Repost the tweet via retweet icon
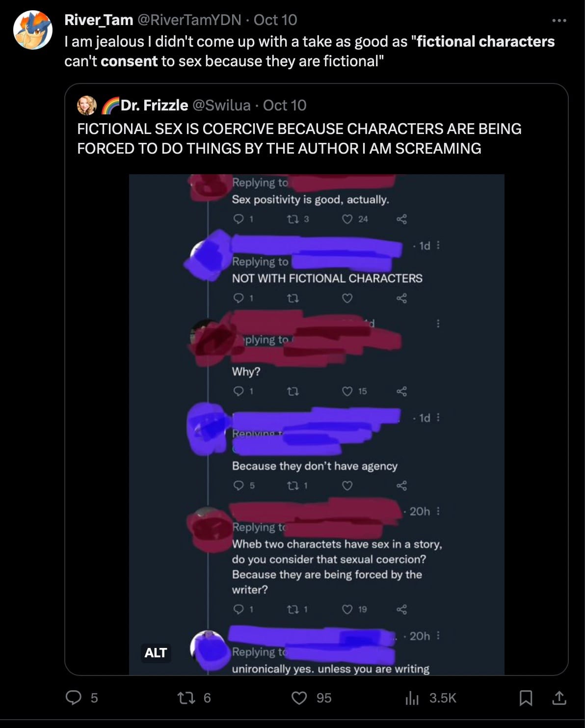 click(x=186, y=698)
